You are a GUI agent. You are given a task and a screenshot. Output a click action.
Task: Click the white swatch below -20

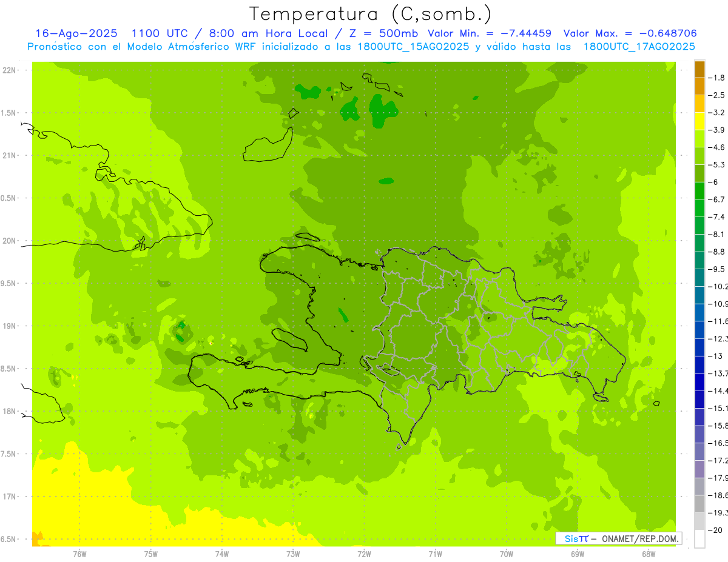699,539
